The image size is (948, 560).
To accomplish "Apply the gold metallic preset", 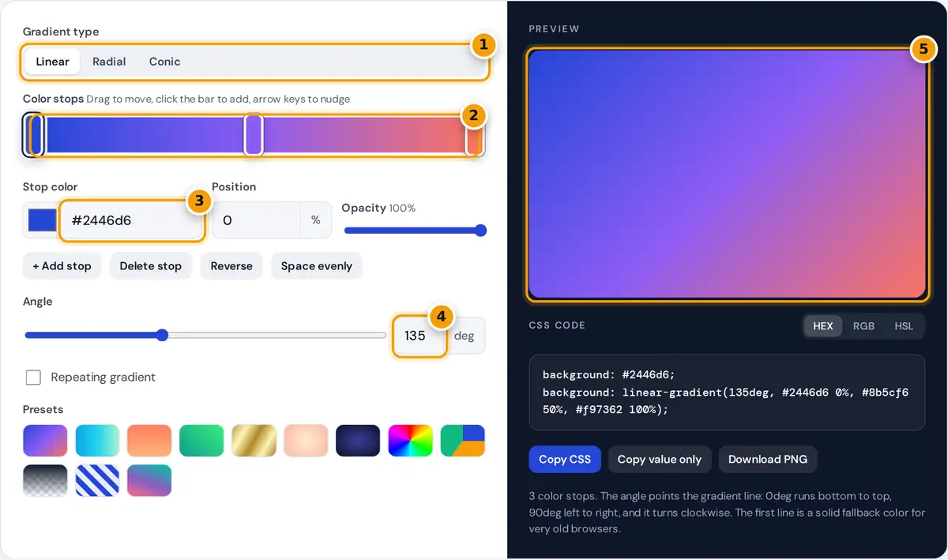I will point(254,441).
